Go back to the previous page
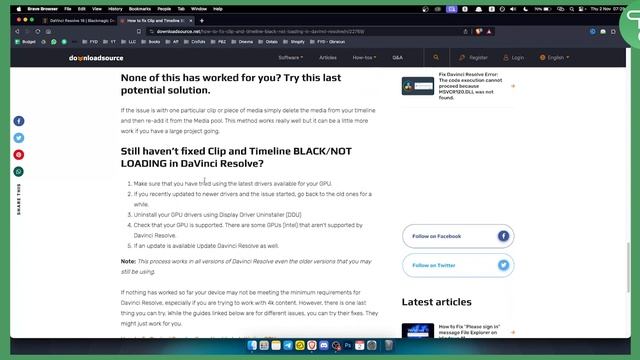The height and width of the screenshot is (360, 640). click(17, 31)
